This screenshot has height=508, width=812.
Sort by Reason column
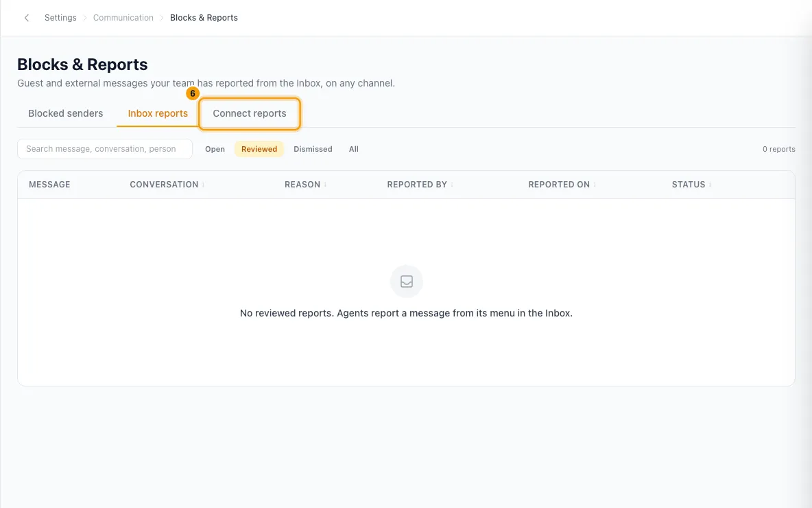[305, 185]
